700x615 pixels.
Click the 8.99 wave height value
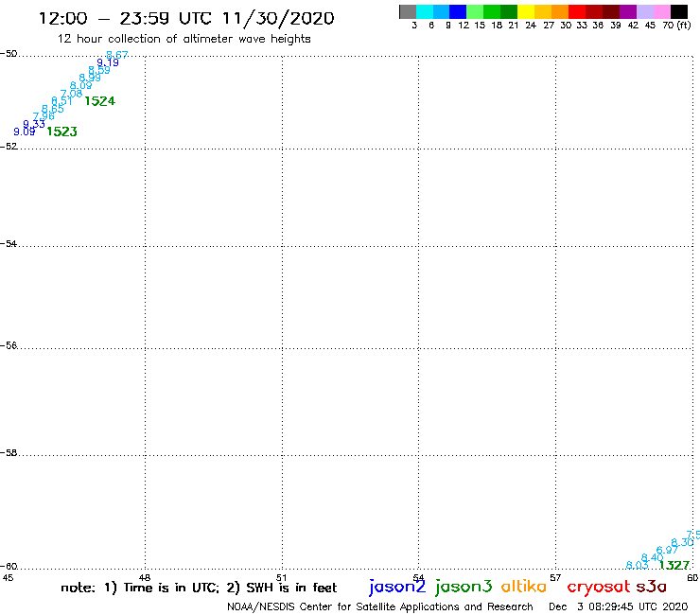(x=90, y=78)
